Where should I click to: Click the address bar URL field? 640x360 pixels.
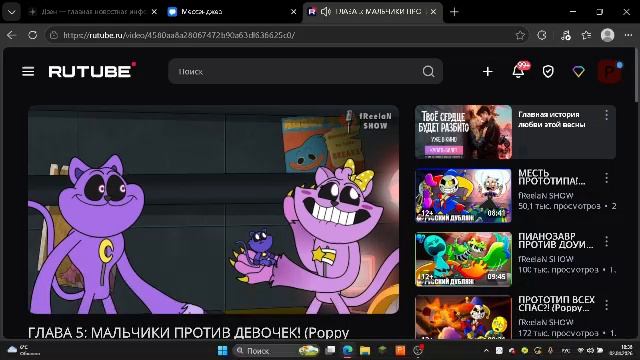pyautogui.click(x=286, y=35)
